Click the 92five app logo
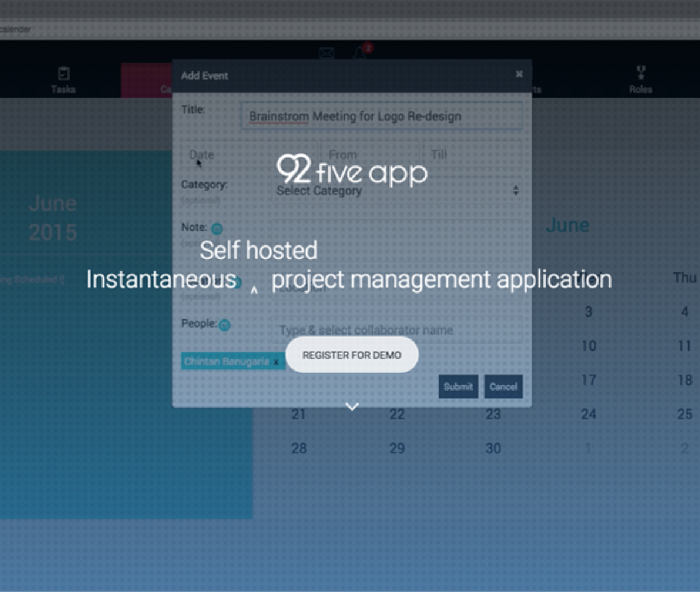The height and width of the screenshot is (592, 700). click(352, 170)
